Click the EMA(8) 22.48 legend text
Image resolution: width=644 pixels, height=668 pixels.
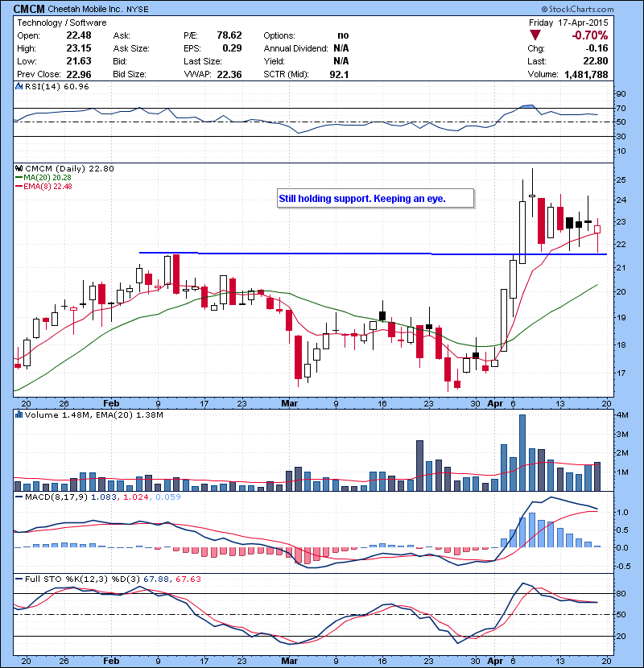pos(47,187)
